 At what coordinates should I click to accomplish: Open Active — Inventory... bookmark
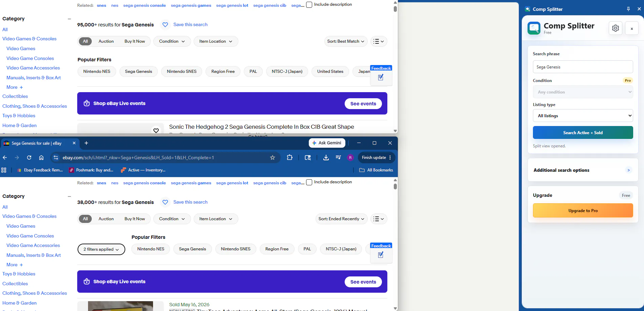[144, 170]
